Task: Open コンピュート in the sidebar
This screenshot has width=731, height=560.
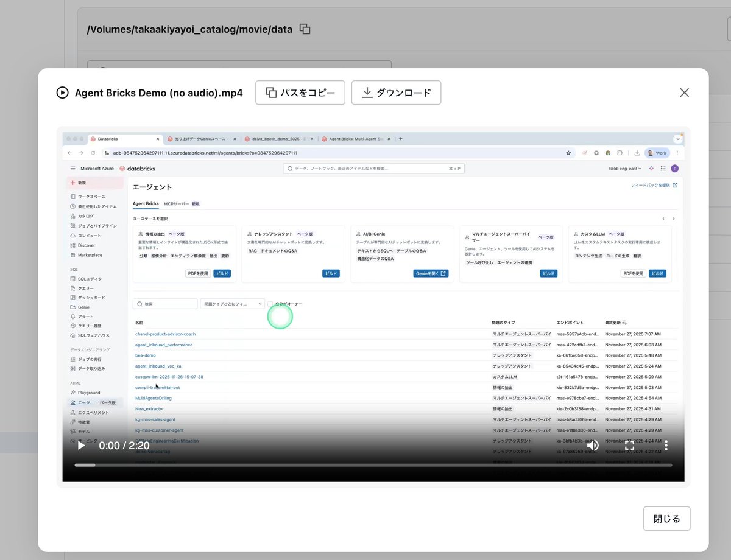Action: coord(86,236)
